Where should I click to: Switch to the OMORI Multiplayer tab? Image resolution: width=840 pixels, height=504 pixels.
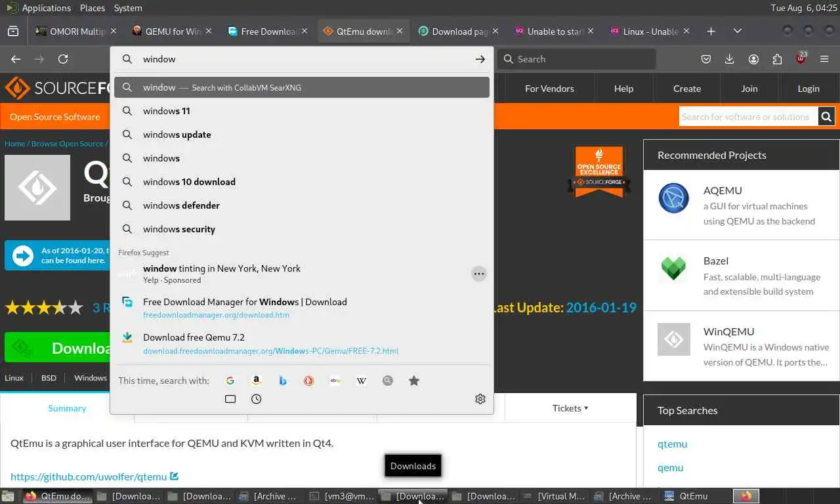76,31
